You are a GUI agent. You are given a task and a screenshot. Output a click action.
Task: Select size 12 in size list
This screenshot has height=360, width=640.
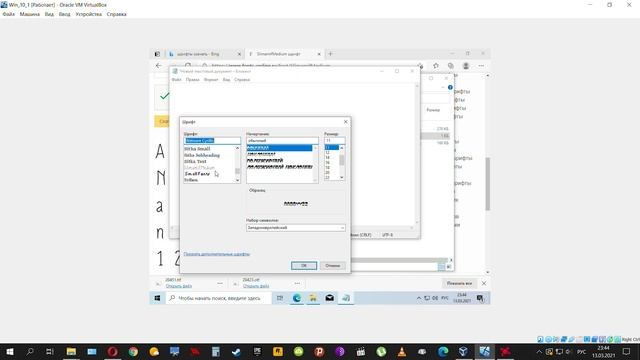pos(328,152)
